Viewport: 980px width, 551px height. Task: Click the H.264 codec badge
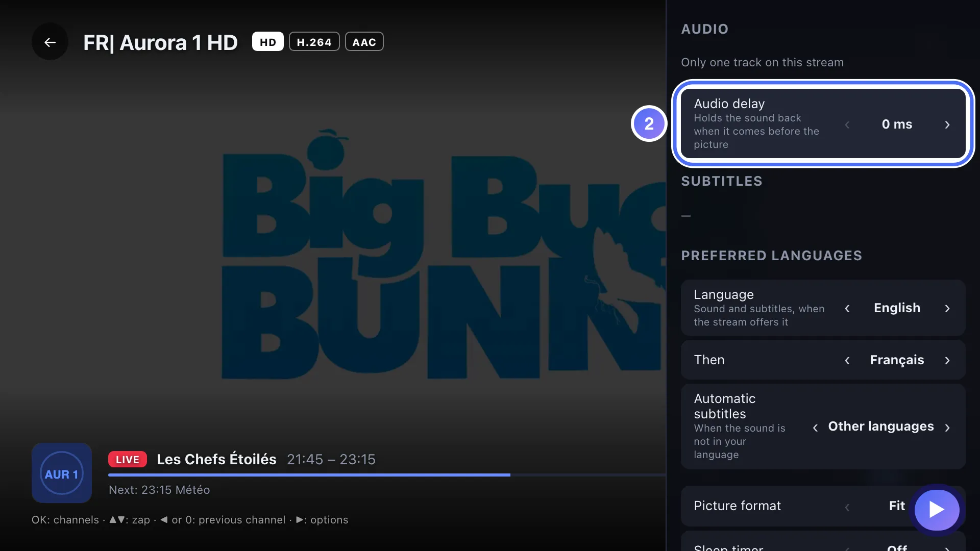tap(314, 42)
